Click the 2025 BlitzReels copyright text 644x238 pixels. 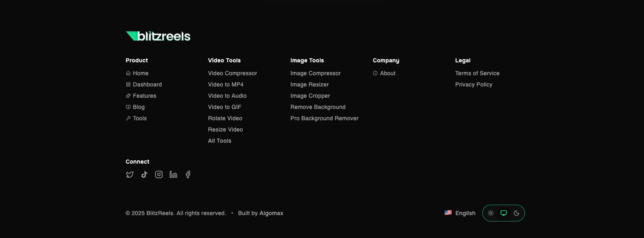(x=176, y=213)
